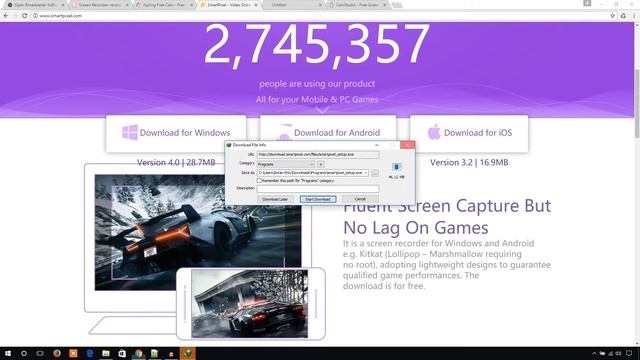
Task: Bookmark this page with the star icon
Action: click(x=612, y=16)
